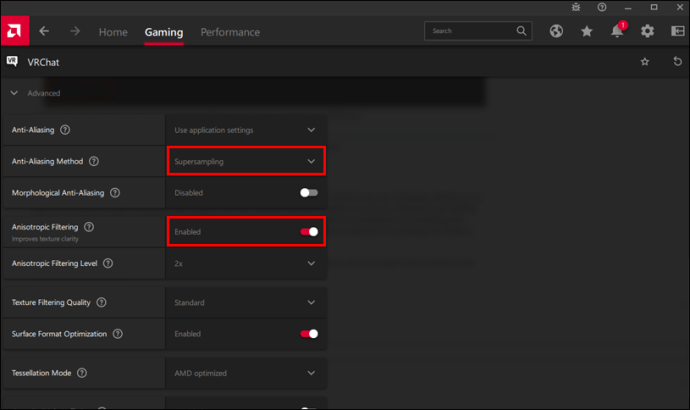Open the notifications bell
This screenshot has width=690, height=410.
pos(617,31)
